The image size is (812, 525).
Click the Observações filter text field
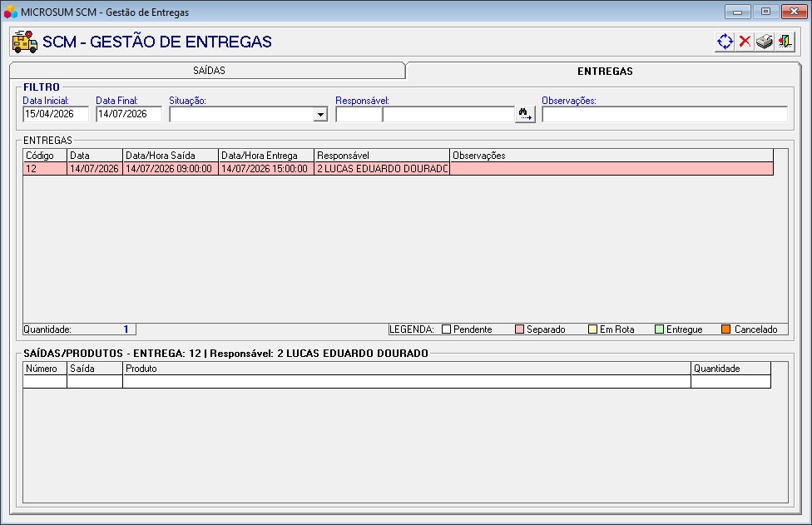(x=665, y=115)
